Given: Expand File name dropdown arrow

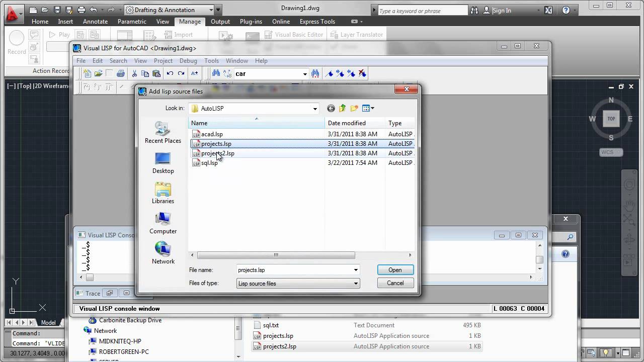Looking at the screenshot, I should (356, 270).
